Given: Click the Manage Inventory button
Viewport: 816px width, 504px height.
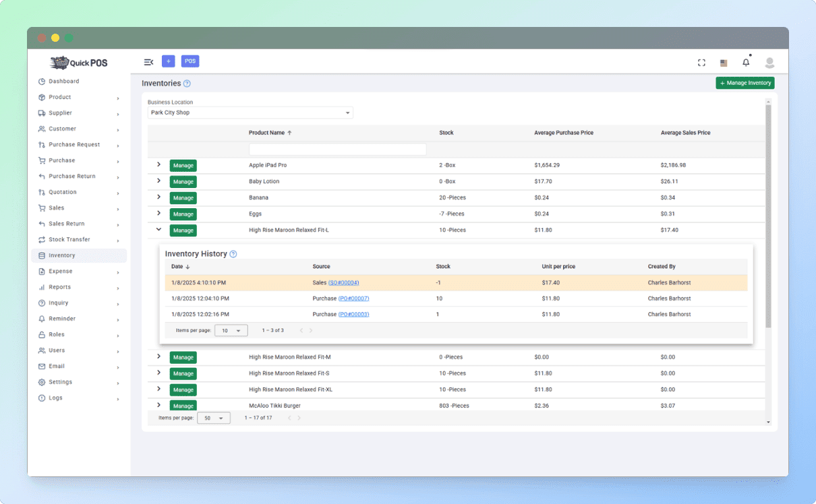Looking at the screenshot, I should (x=745, y=83).
